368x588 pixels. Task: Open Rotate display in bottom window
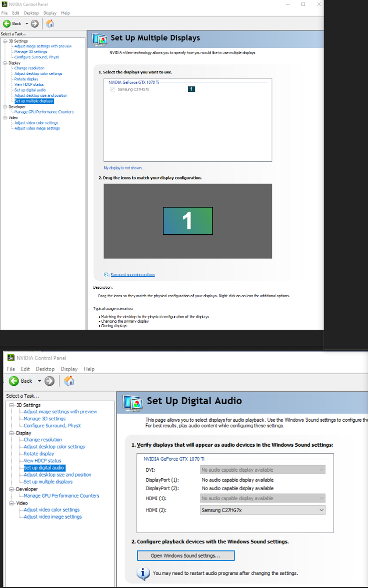[39, 454]
